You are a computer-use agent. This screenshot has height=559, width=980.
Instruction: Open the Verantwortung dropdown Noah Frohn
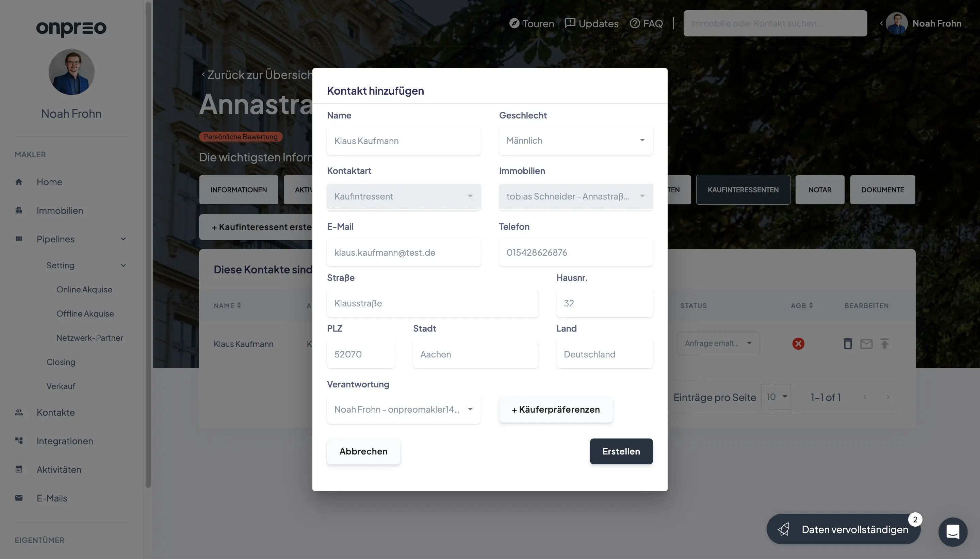(x=403, y=409)
